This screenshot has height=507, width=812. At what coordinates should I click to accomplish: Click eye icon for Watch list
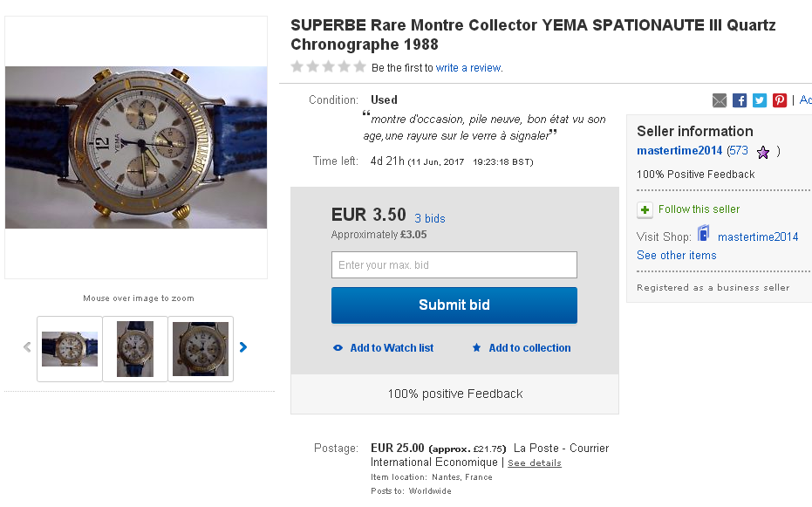[x=338, y=348]
